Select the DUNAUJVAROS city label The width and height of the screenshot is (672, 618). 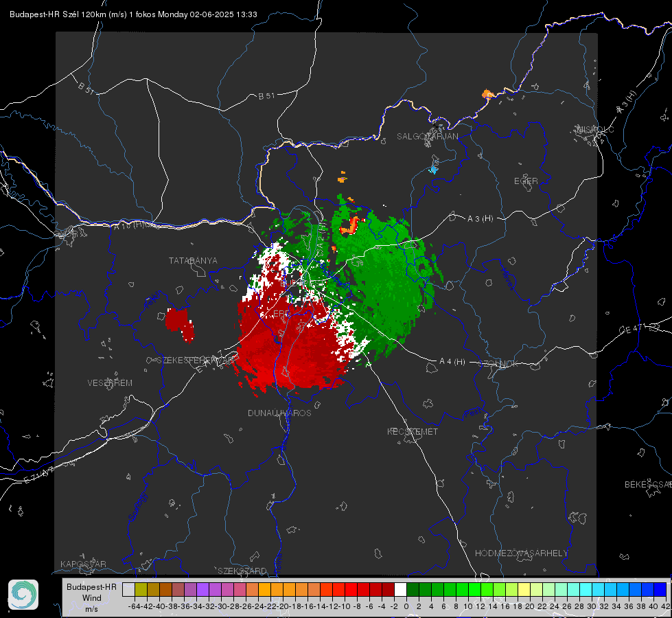pos(279,413)
